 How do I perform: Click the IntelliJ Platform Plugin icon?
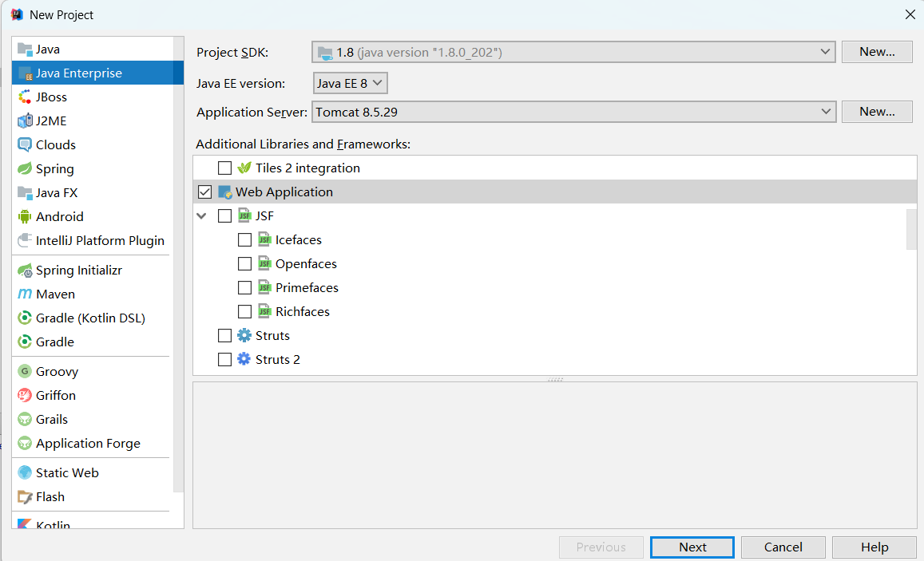25,240
